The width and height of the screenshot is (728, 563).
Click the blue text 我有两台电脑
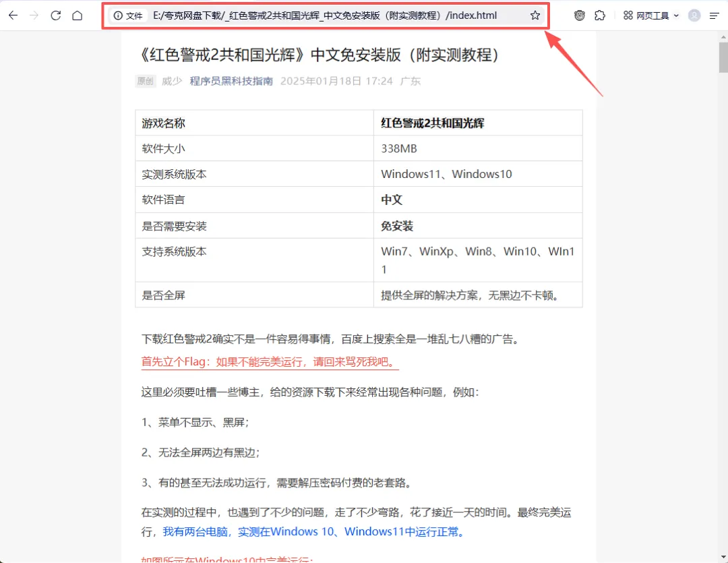314,531
